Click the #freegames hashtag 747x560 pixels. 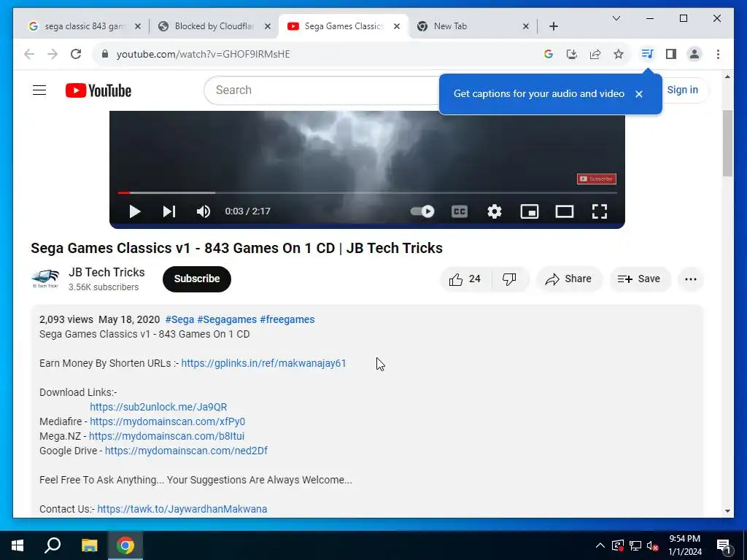[287, 319]
